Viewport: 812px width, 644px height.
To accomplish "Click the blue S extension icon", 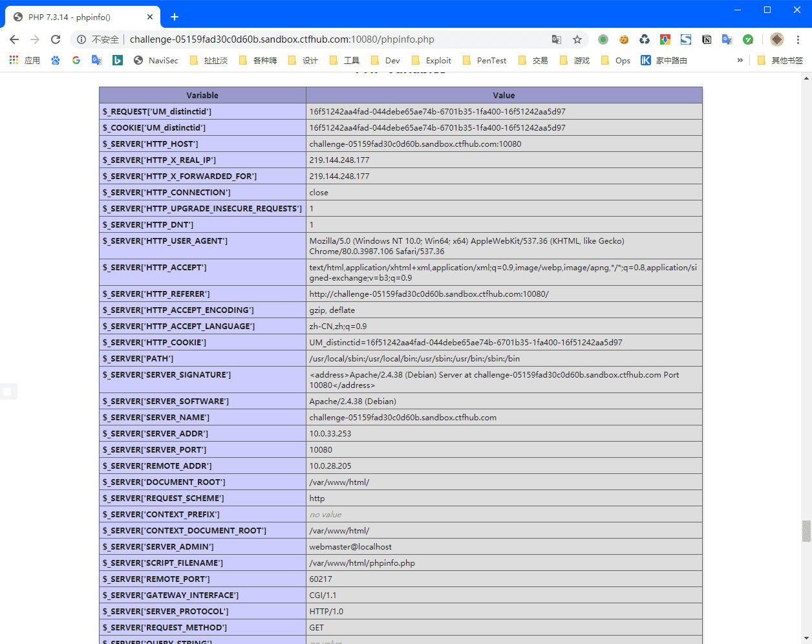I will pos(686,39).
